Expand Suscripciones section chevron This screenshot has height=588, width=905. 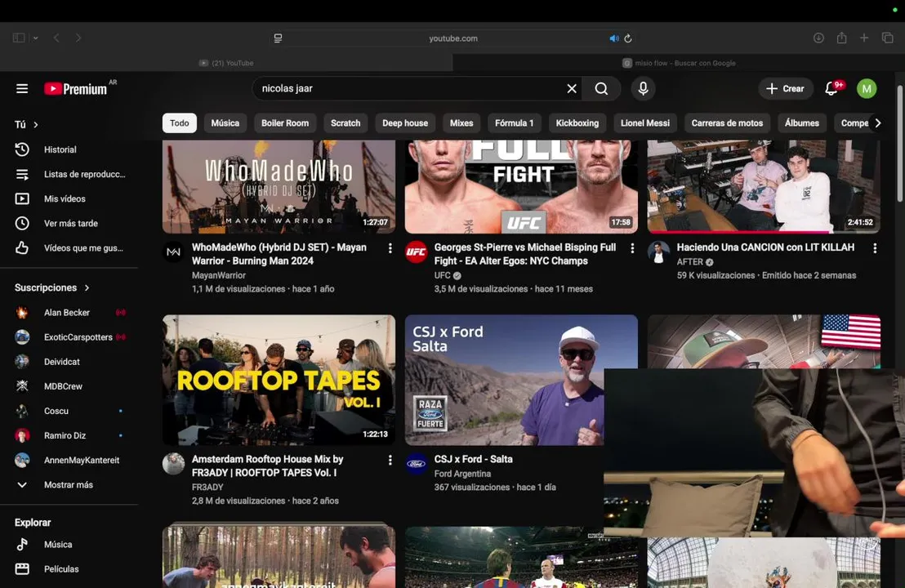coord(87,287)
